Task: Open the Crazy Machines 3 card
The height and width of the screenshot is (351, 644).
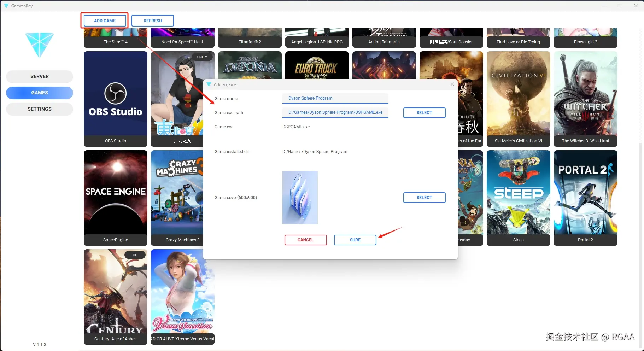Action: (x=177, y=198)
